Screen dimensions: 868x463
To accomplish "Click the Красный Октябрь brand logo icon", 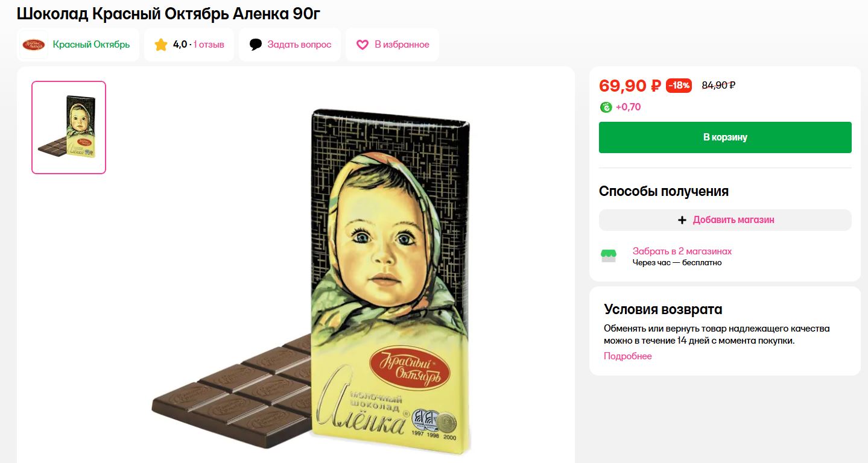I will (x=34, y=45).
